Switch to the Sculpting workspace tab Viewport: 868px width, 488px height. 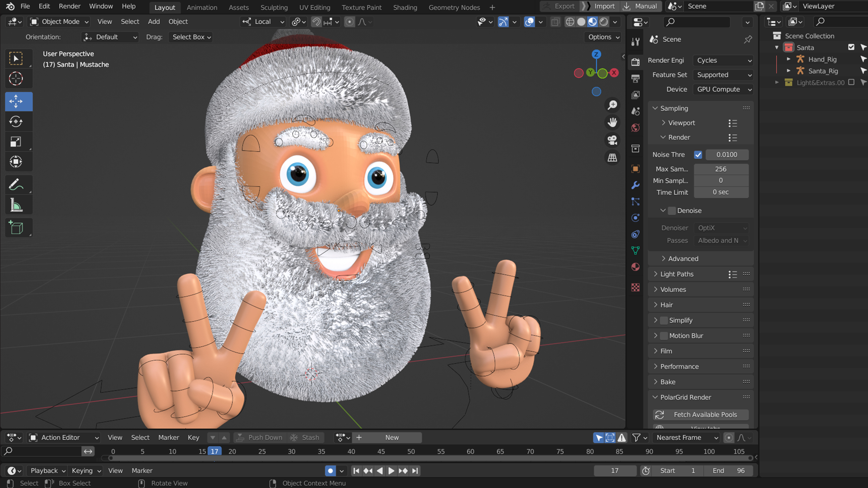pyautogui.click(x=274, y=7)
